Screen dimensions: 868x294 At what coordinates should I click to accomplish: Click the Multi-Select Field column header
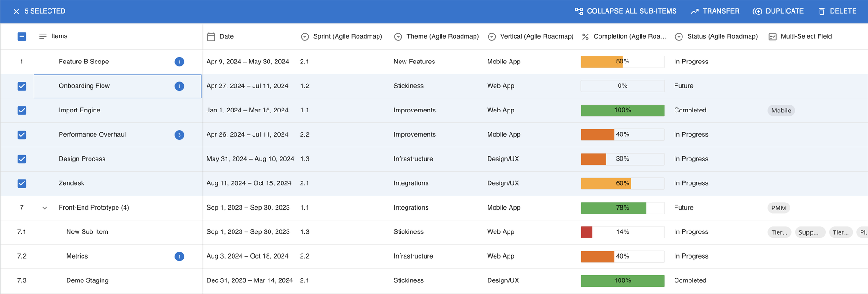[x=806, y=36]
